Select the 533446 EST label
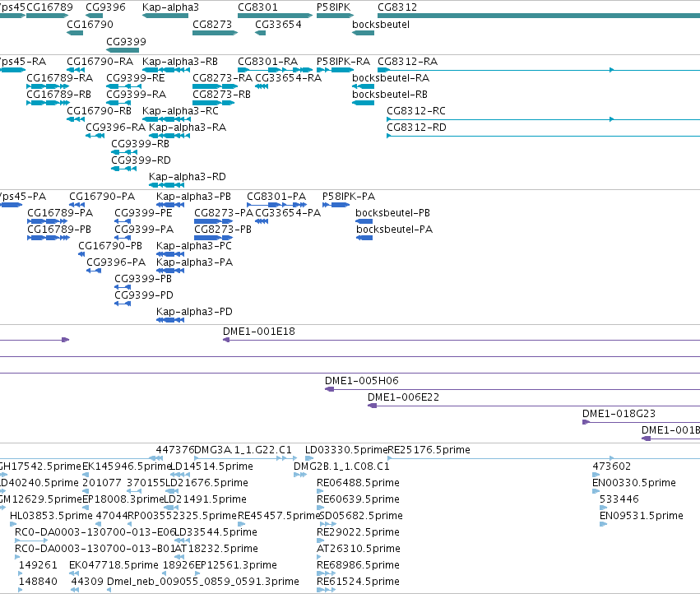 619,499
